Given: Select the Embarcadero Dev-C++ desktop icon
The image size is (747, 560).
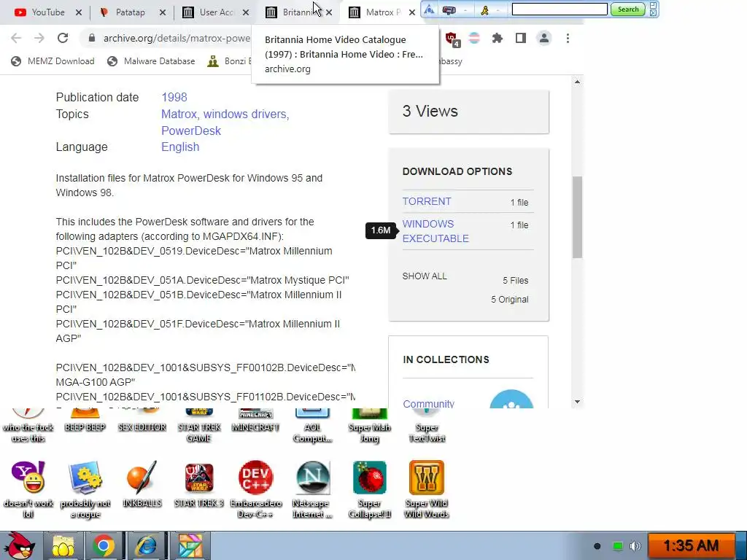Looking at the screenshot, I should point(256,489).
